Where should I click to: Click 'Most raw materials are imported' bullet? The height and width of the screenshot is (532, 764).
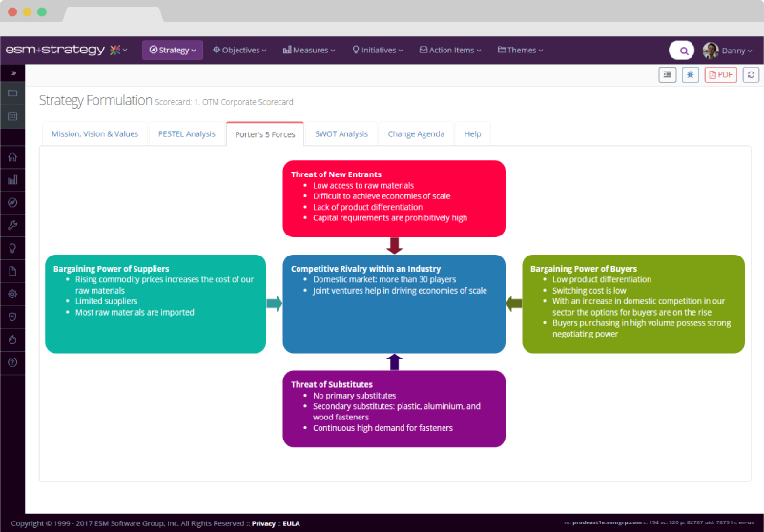point(134,313)
